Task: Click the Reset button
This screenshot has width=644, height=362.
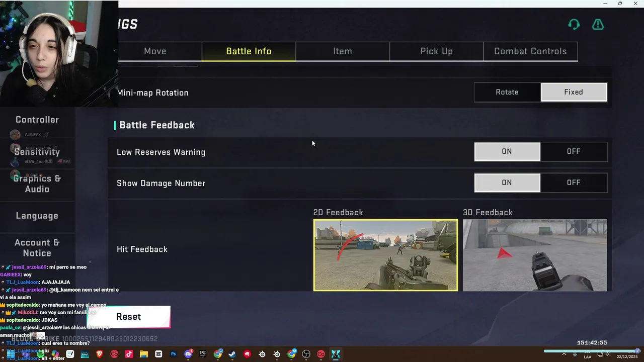Action: tap(129, 317)
